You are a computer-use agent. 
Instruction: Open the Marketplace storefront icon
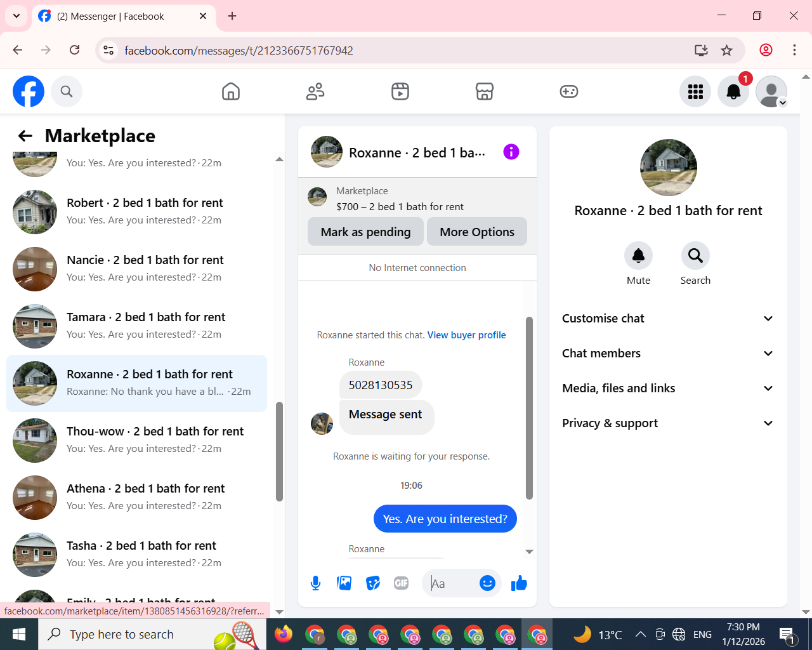[x=485, y=91]
